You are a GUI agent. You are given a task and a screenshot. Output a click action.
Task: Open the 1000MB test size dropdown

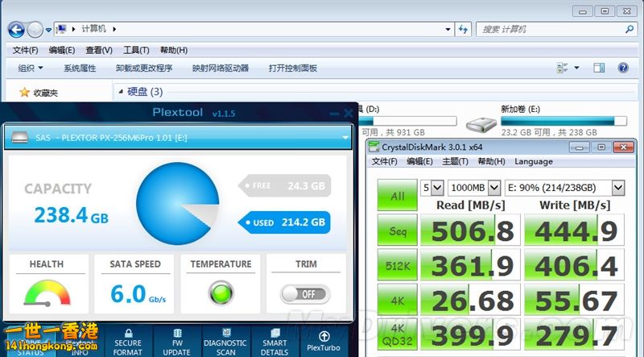click(494, 188)
